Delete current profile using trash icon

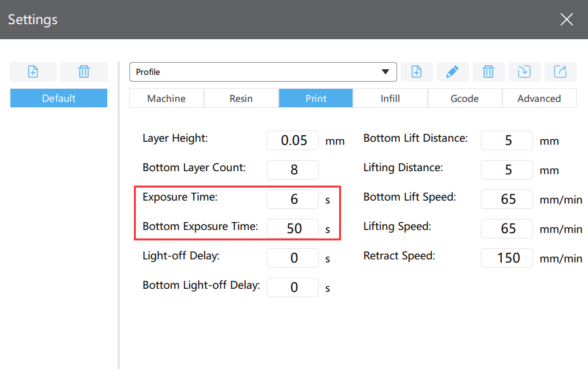[488, 72]
